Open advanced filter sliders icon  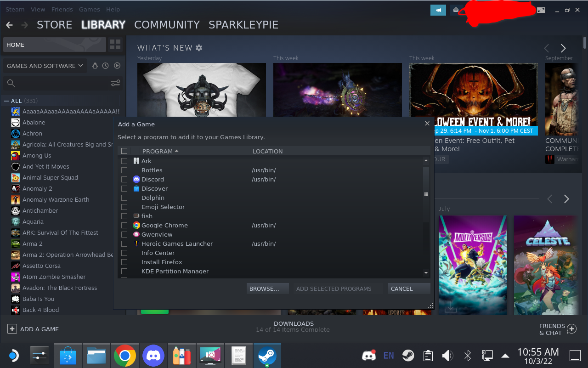tap(115, 83)
